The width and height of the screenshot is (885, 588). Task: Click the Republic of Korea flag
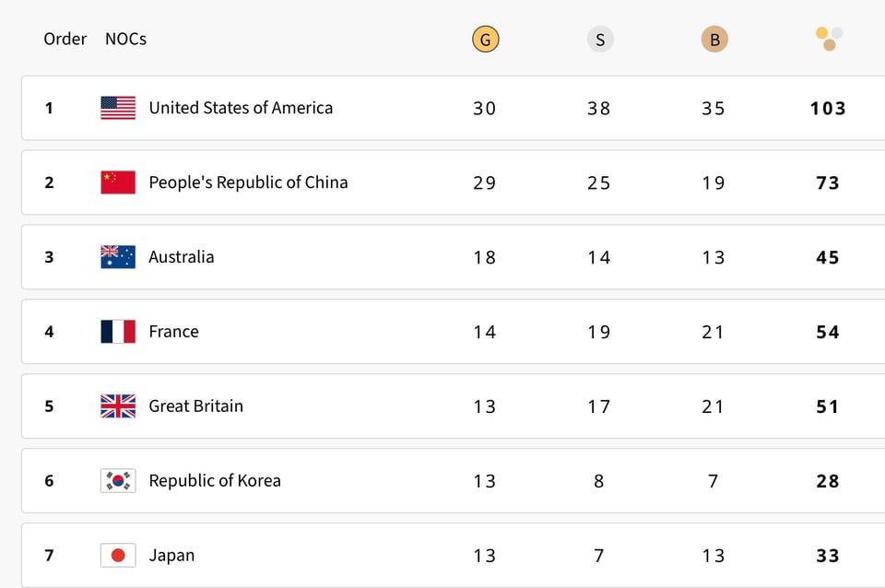click(x=118, y=481)
